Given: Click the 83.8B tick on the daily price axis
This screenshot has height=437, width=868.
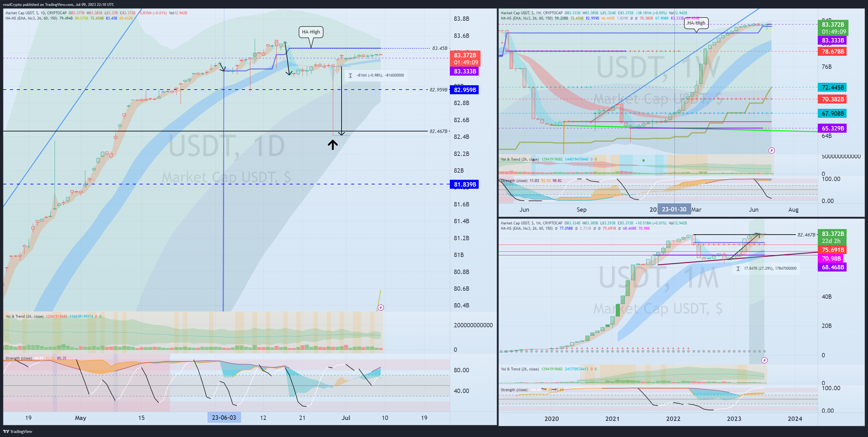Looking at the screenshot, I should 461,19.
